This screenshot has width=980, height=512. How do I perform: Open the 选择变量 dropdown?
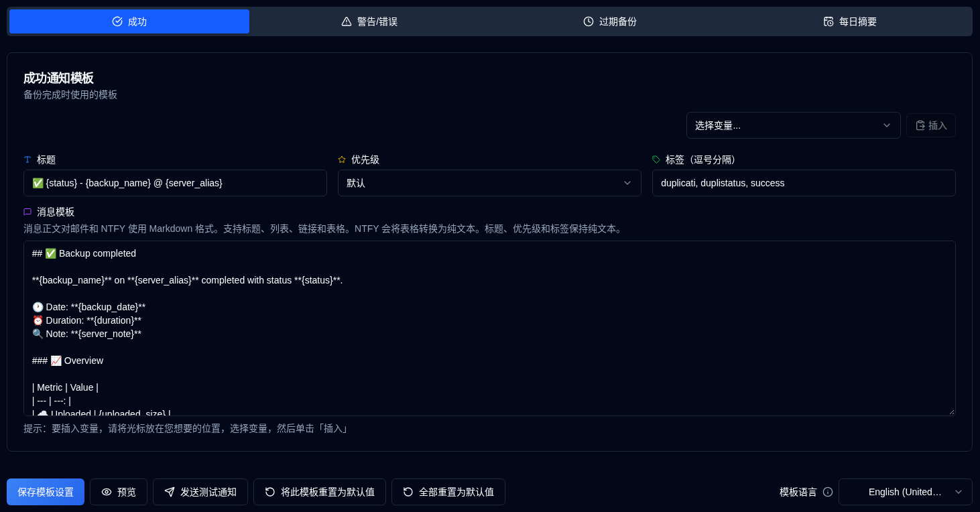(x=793, y=125)
